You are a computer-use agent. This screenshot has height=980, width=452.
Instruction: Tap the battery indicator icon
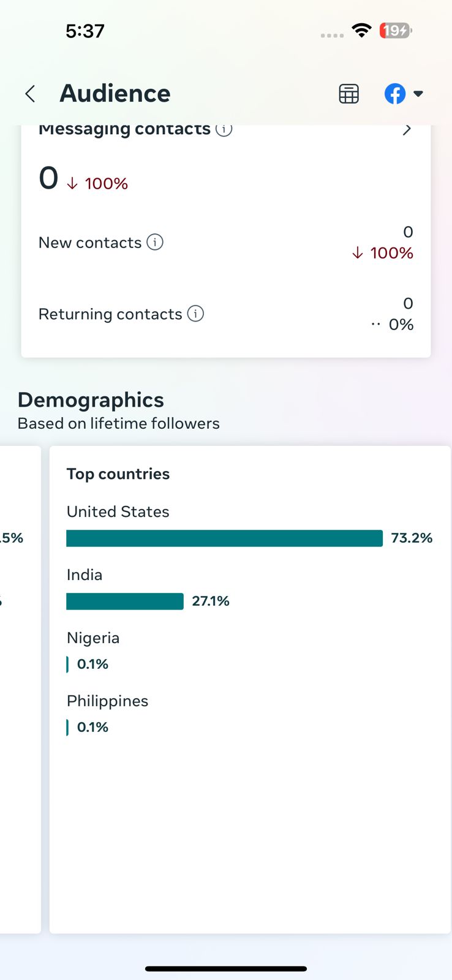coord(396,30)
